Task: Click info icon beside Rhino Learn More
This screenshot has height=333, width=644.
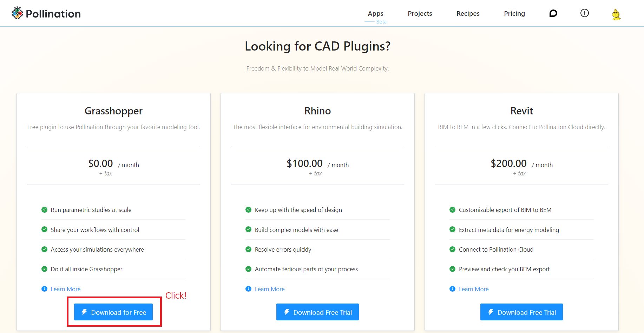Action: point(248,289)
